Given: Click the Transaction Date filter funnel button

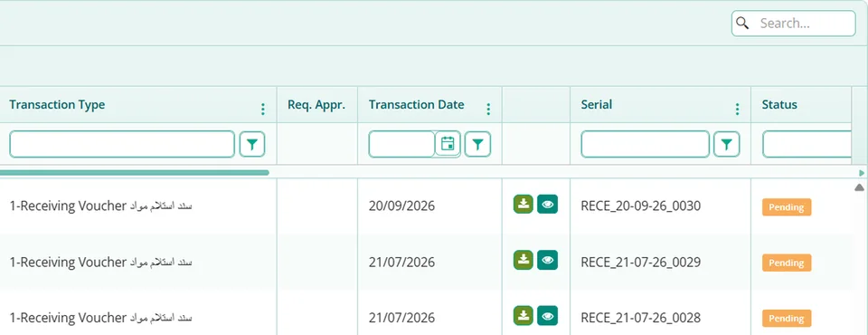Looking at the screenshot, I should pos(477,145).
